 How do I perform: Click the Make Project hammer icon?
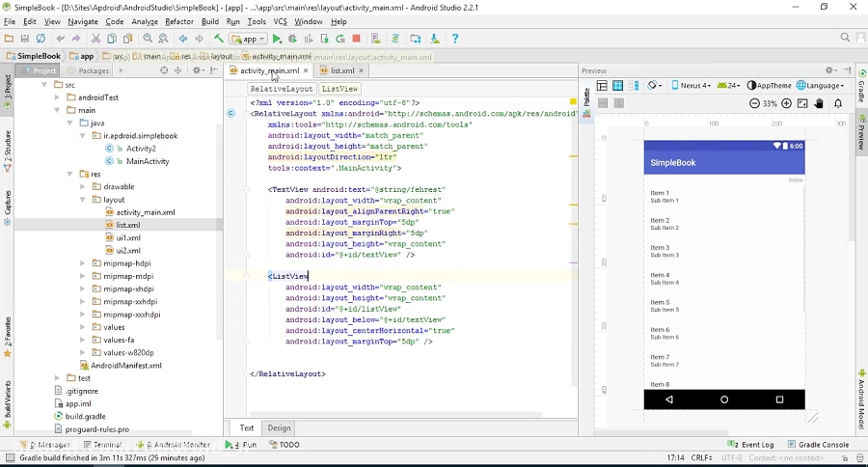coord(220,39)
